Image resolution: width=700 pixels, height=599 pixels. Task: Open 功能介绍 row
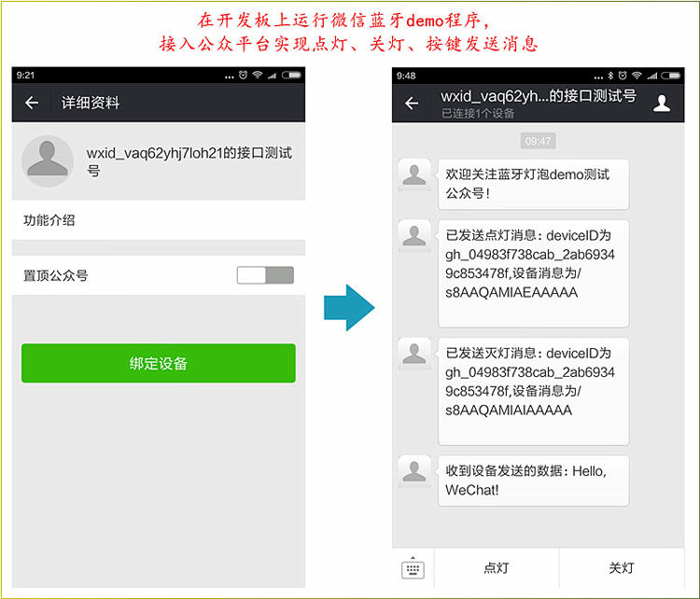coord(159,220)
